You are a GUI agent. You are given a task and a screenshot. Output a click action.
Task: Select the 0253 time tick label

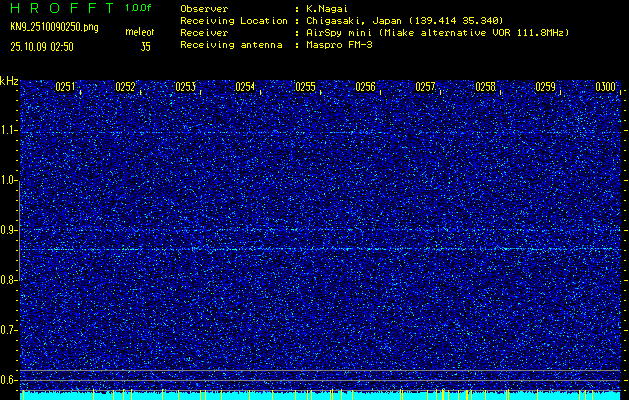pos(185,87)
